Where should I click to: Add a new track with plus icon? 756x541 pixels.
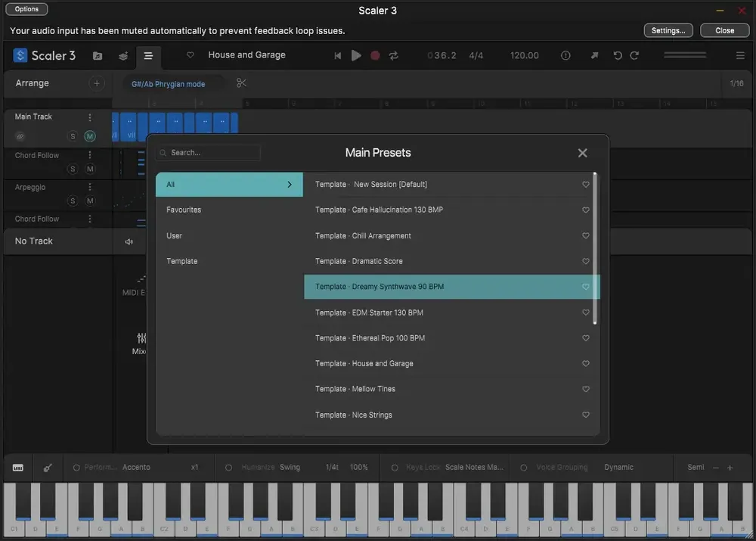coord(97,83)
